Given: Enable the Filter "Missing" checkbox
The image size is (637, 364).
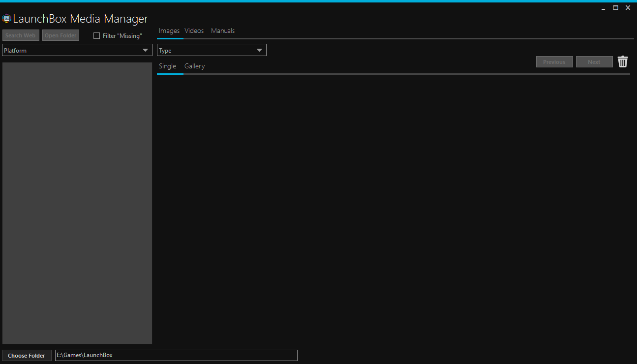Looking at the screenshot, I should tap(96, 35).
